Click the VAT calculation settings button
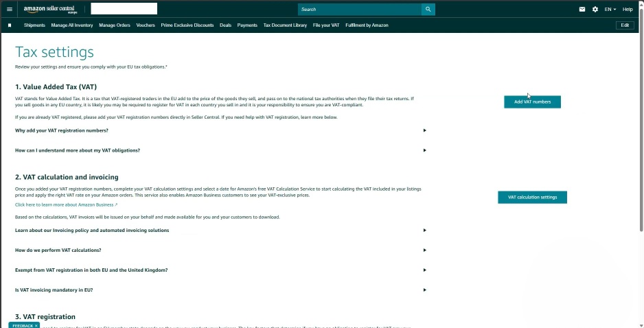Screen dimensions: 644x328 (x=532, y=197)
